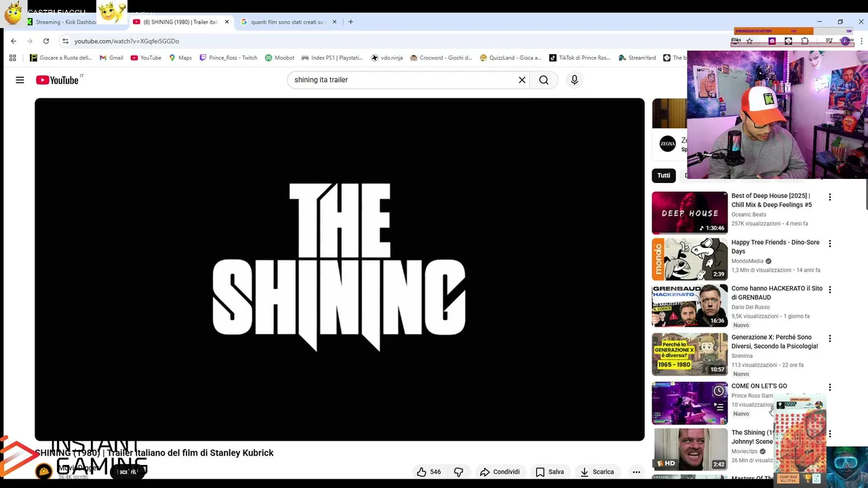868x488 pixels.
Task: Clear the search text with X
Action: click(x=522, y=80)
